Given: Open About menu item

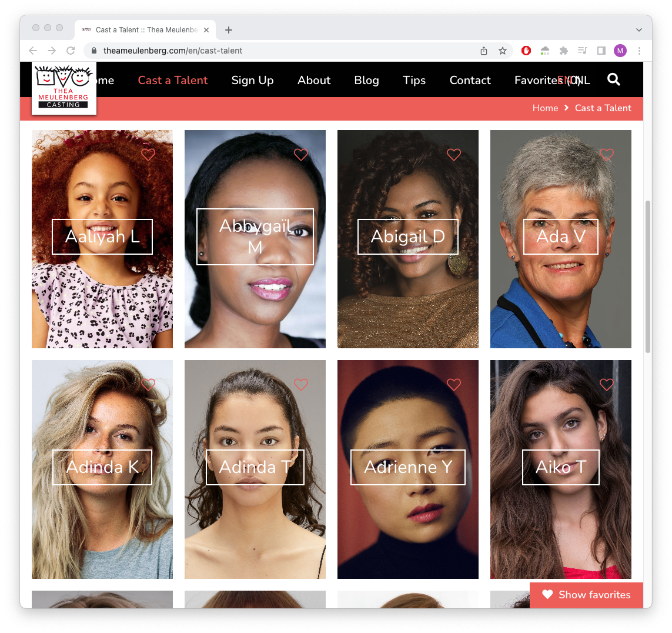Looking at the screenshot, I should 314,80.
